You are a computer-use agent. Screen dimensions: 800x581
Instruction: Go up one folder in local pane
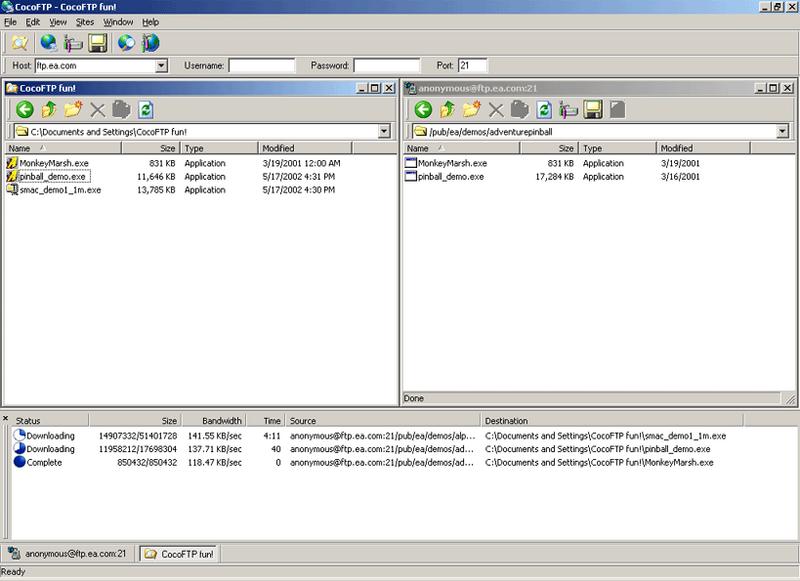tap(49, 109)
